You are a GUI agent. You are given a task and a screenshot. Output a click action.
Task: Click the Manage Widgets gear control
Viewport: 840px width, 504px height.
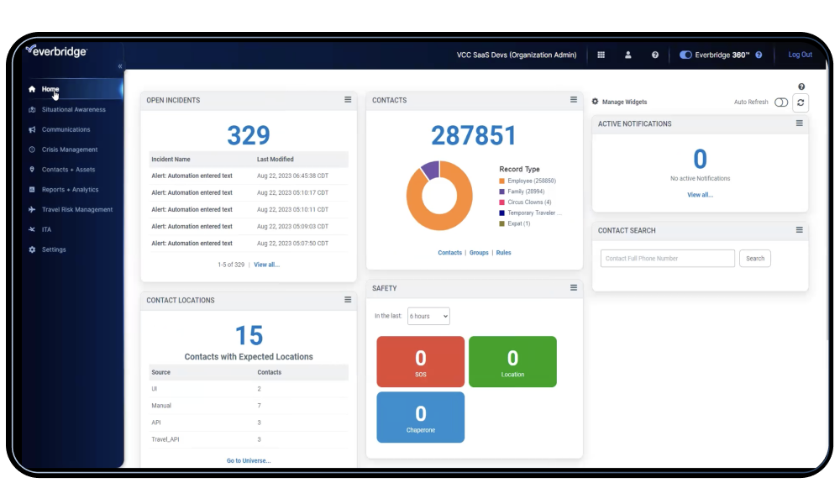596,102
